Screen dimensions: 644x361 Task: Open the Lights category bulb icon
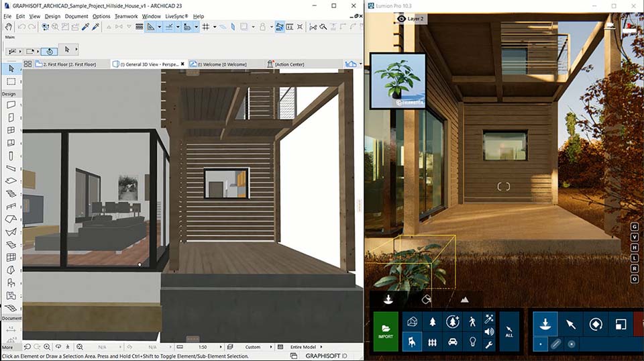tap(472, 342)
